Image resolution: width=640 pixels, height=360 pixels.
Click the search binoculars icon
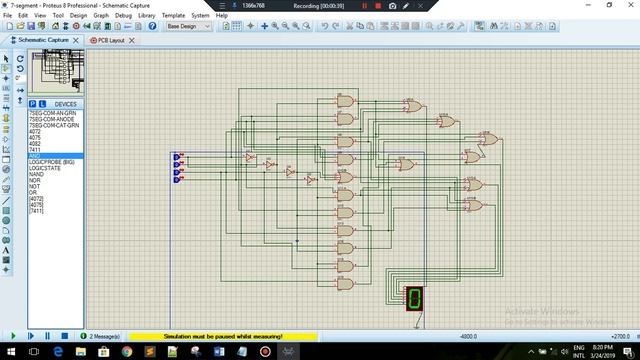tap(494, 26)
